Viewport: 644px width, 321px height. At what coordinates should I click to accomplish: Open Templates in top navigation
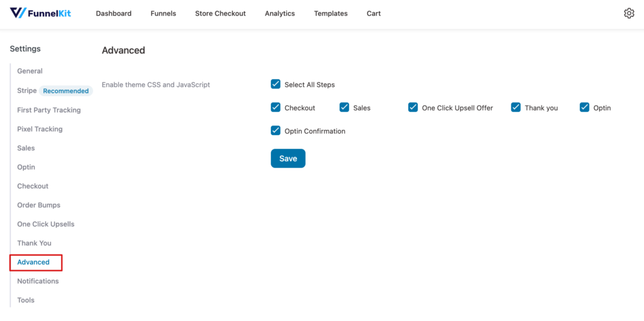331,14
